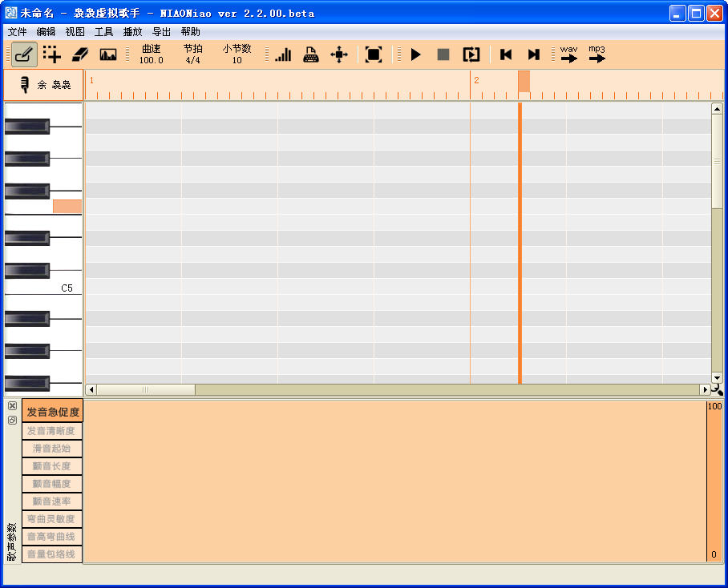Click the volume bars icon
The width and height of the screenshot is (728, 588).
[x=283, y=54]
